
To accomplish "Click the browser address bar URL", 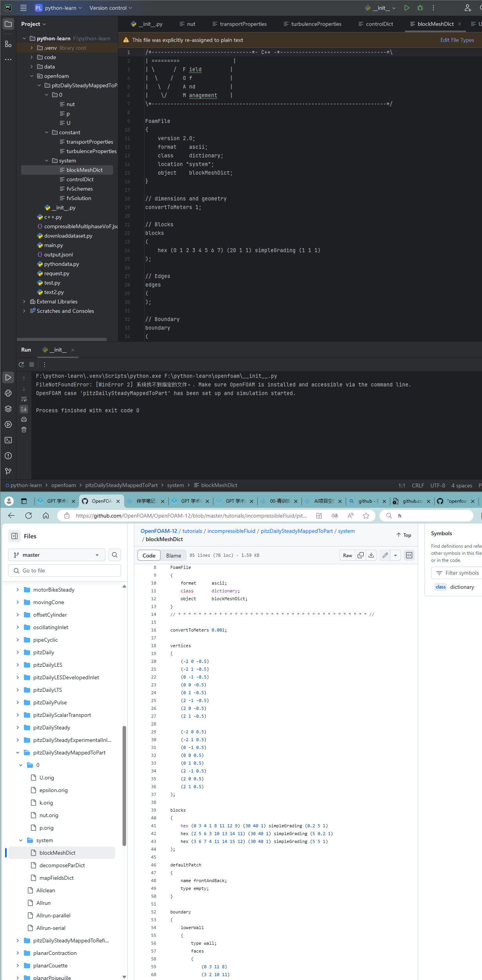I will tap(191, 516).
